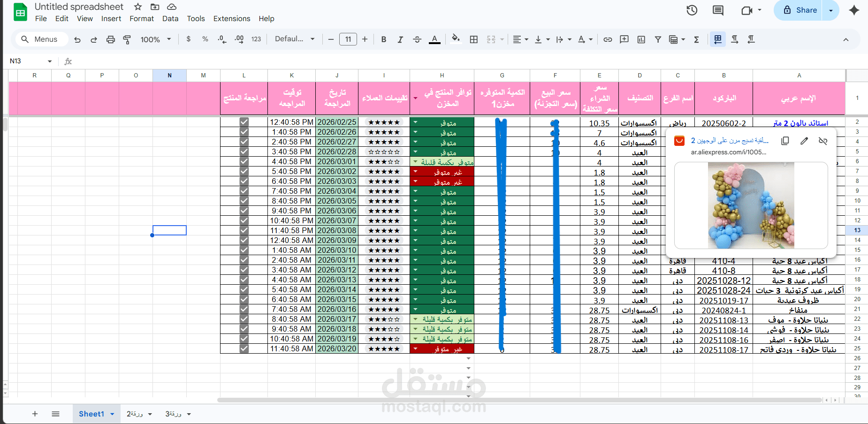Open Functions sigma icon
This screenshot has width=868, height=424.
pyautogui.click(x=697, y=39)
